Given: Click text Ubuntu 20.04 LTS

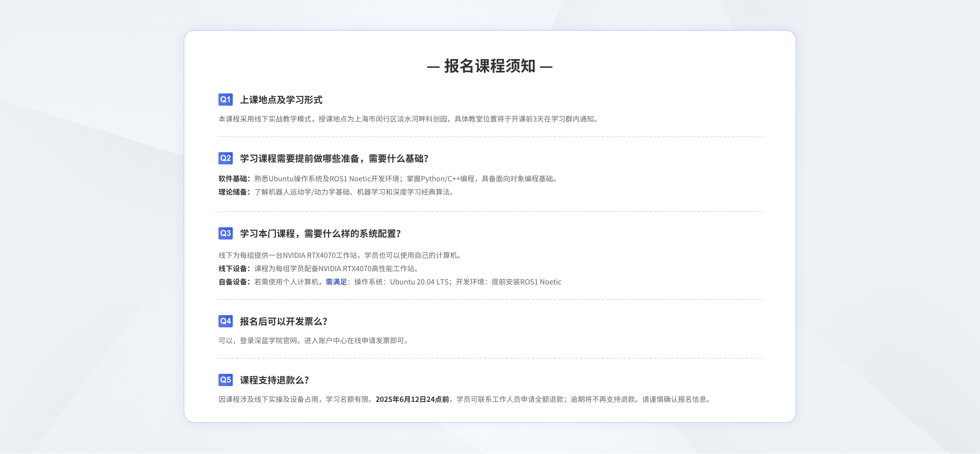Looking at the screenshot, I should [419, 282].
